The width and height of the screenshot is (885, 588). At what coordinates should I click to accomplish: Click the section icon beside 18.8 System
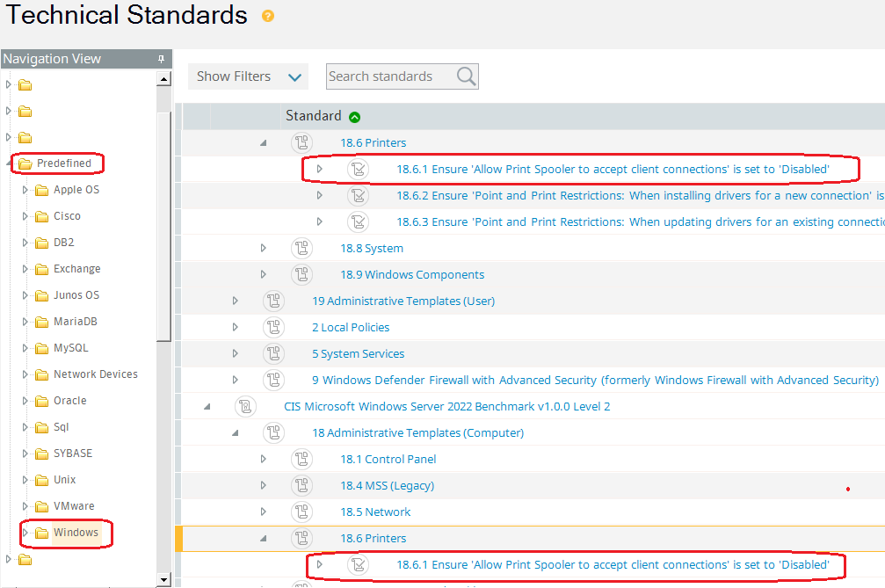click(302, 248)
